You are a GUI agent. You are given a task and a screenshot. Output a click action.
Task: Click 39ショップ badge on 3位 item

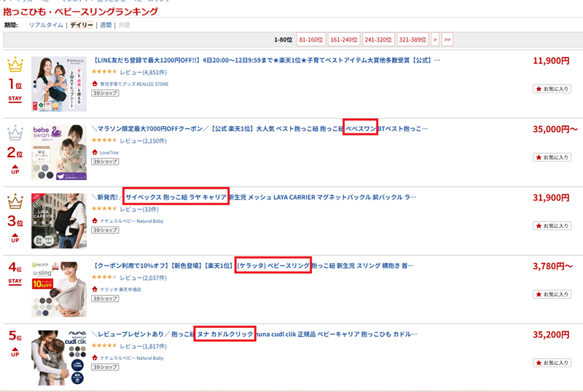(105, 230)
